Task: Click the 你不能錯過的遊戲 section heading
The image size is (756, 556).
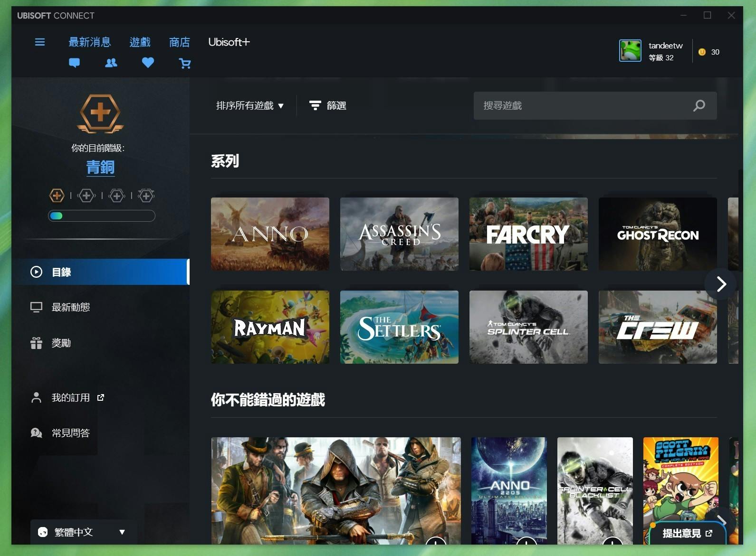Action: (x=268, y=400)
